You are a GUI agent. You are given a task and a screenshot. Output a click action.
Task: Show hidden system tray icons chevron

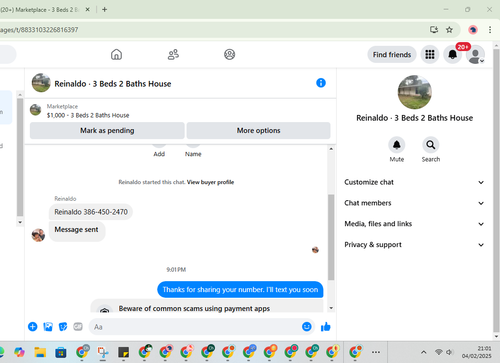tap(423, 352)
